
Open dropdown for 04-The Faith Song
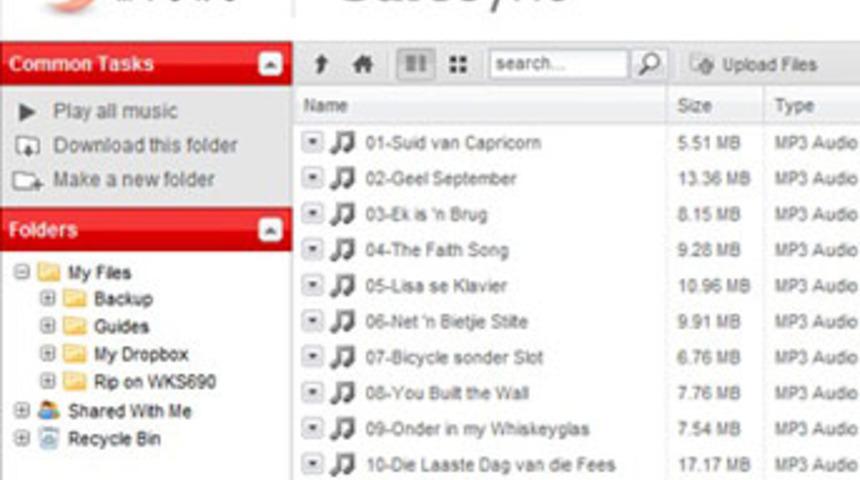click(x=312, y=250)
